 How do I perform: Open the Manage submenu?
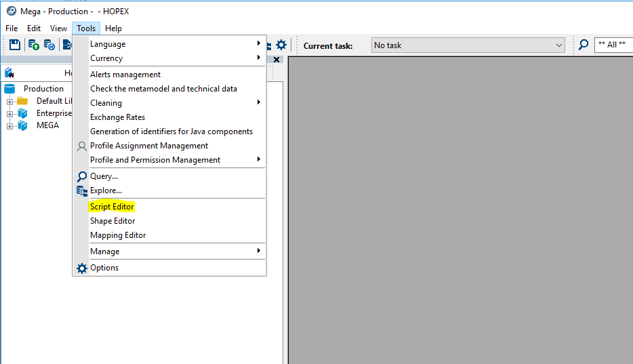coord(105,251)
